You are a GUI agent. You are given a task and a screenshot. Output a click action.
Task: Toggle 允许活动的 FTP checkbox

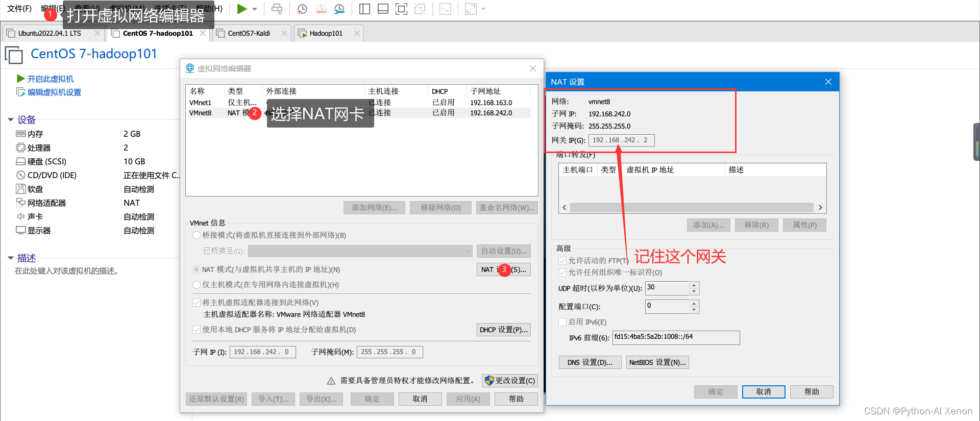point(562,261)
